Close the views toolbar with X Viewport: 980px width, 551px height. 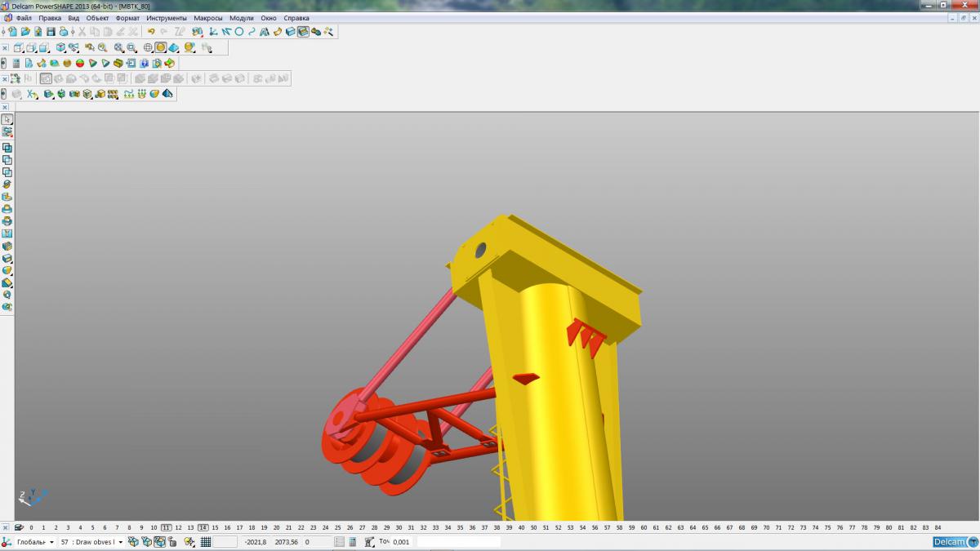[5, 47]
